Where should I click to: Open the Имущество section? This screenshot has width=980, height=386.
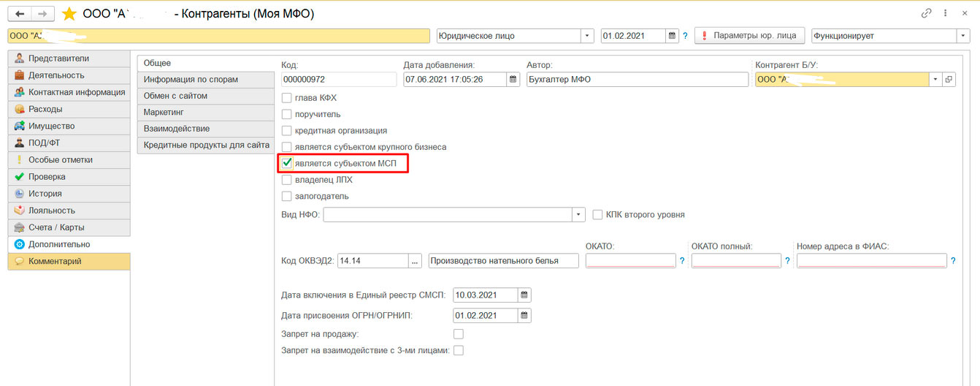[69, 126]
